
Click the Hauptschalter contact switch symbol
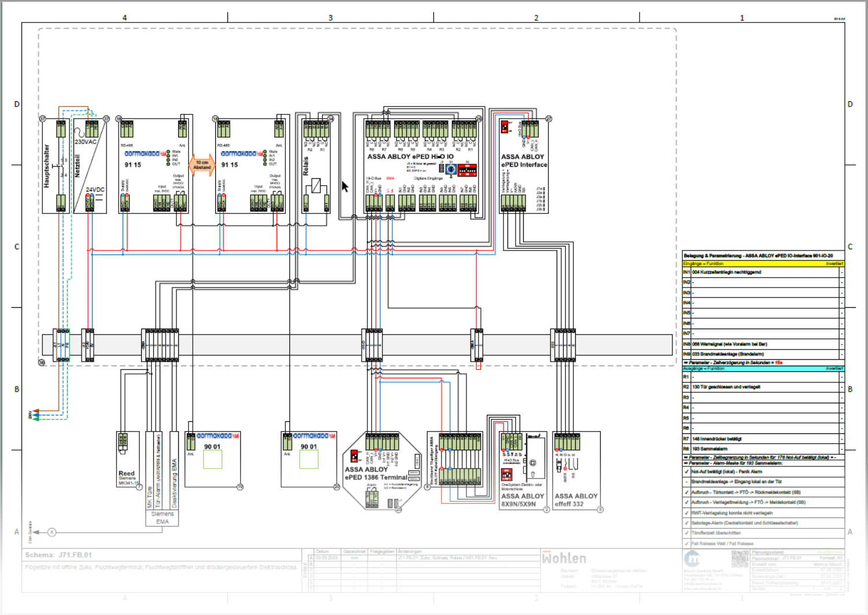tap(61, 167)
